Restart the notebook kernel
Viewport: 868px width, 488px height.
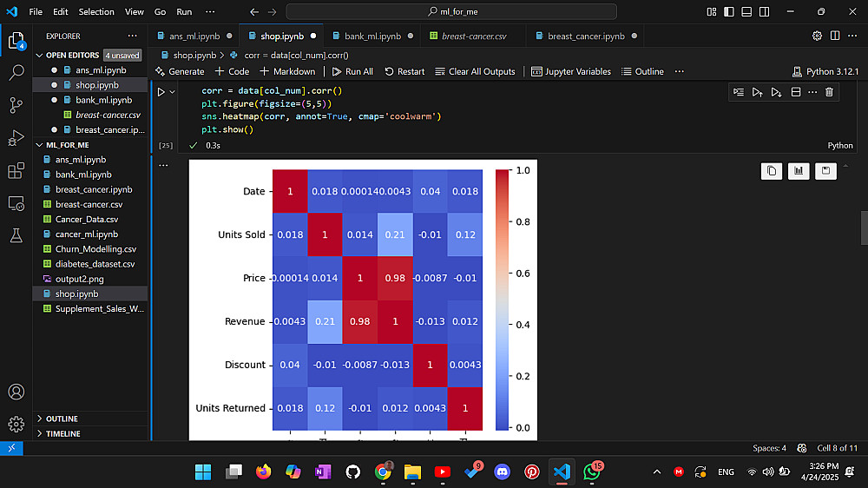404,71
